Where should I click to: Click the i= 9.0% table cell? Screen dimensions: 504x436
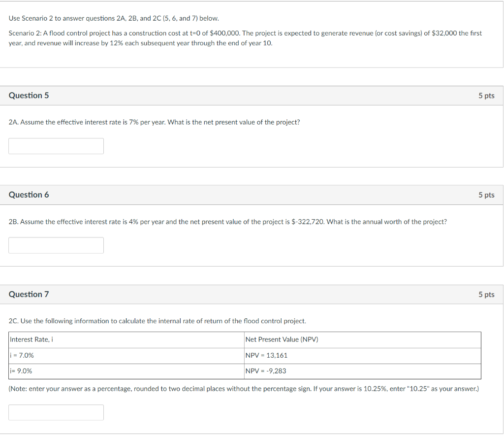pos(22,371)
